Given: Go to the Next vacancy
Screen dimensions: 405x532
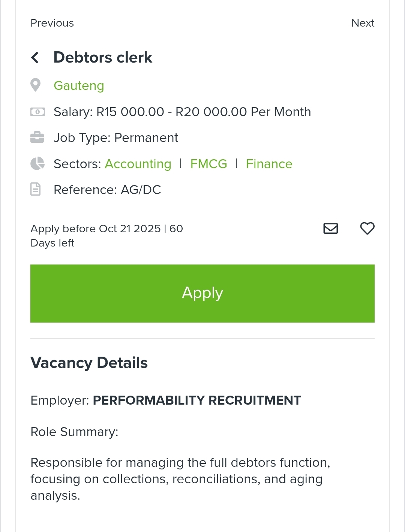Looking at the screenshot, I should 363,23.
